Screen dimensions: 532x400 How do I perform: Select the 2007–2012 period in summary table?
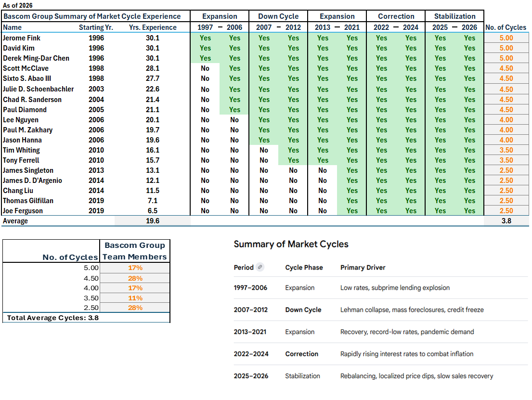pos(250,310)
